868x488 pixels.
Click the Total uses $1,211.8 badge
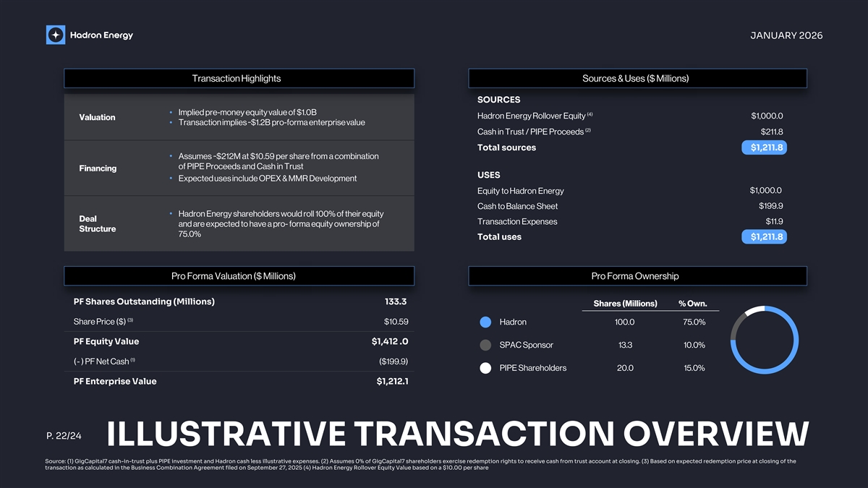(765, 237)
